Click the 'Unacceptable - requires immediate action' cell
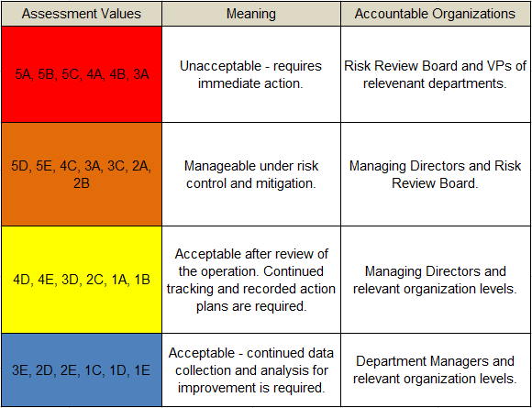 251,74
